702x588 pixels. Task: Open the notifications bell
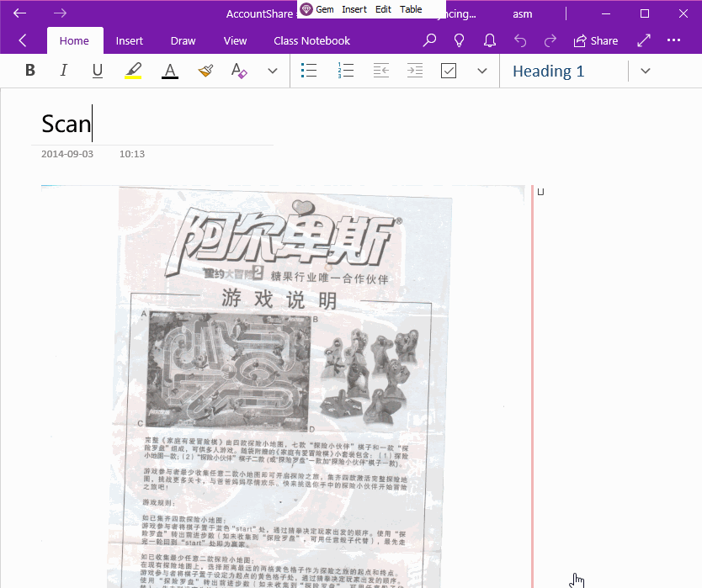point(490,40)
